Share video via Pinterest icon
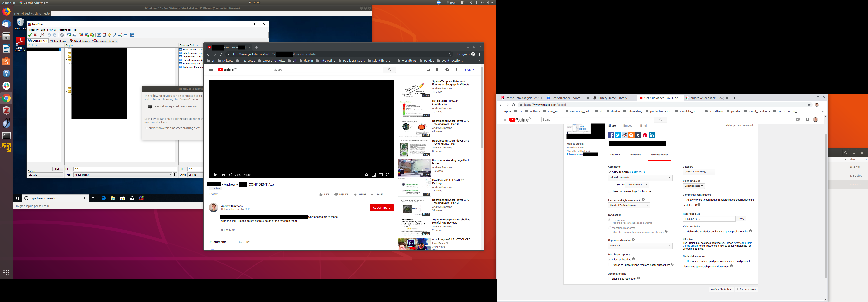This screenshot has width=868, height=302. click(x=645, y=135)
